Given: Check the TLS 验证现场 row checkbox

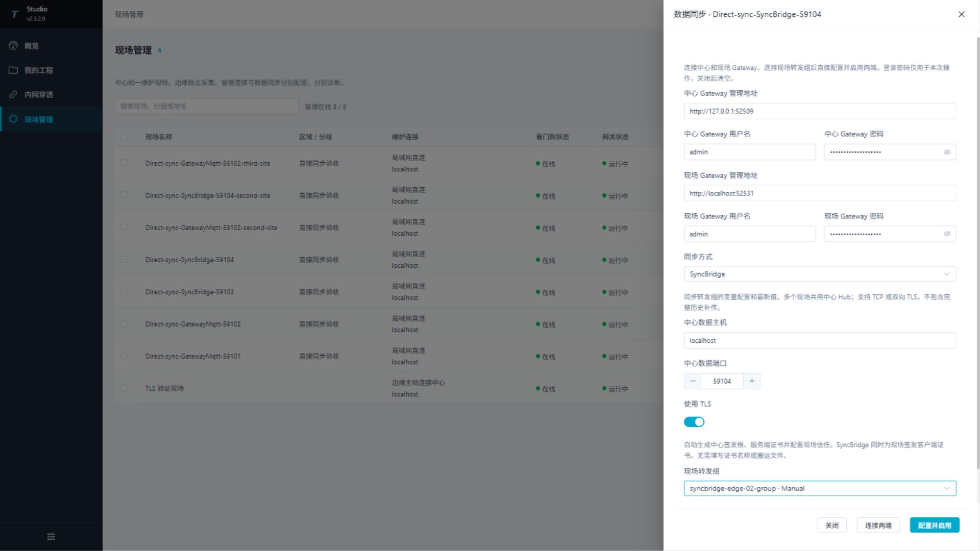Looking at the screenshot, I should (x=125, y=388).
